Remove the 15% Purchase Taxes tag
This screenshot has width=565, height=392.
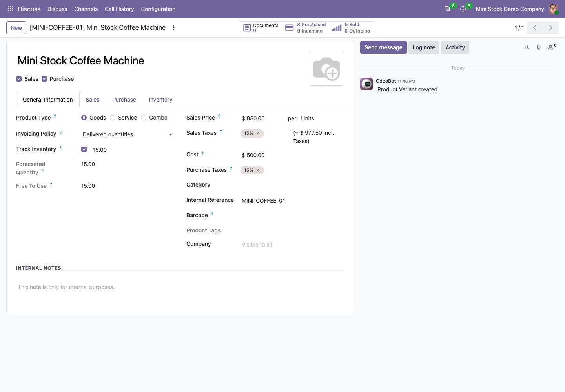tap(258, 171)
